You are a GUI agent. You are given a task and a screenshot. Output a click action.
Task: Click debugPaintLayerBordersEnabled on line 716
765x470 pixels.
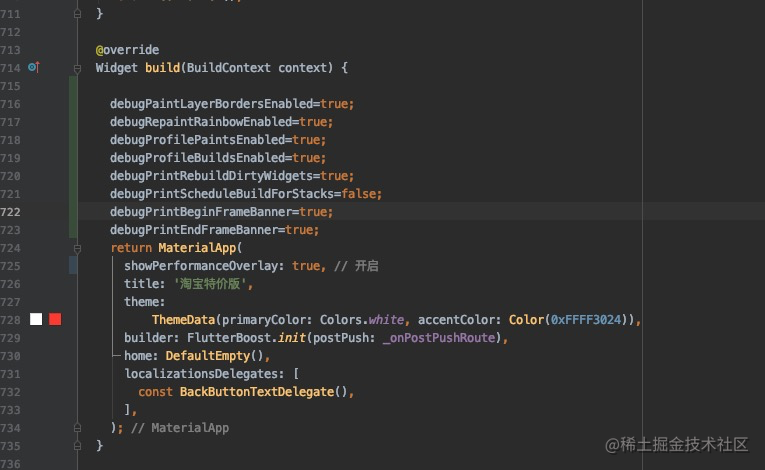coord(211,104)
